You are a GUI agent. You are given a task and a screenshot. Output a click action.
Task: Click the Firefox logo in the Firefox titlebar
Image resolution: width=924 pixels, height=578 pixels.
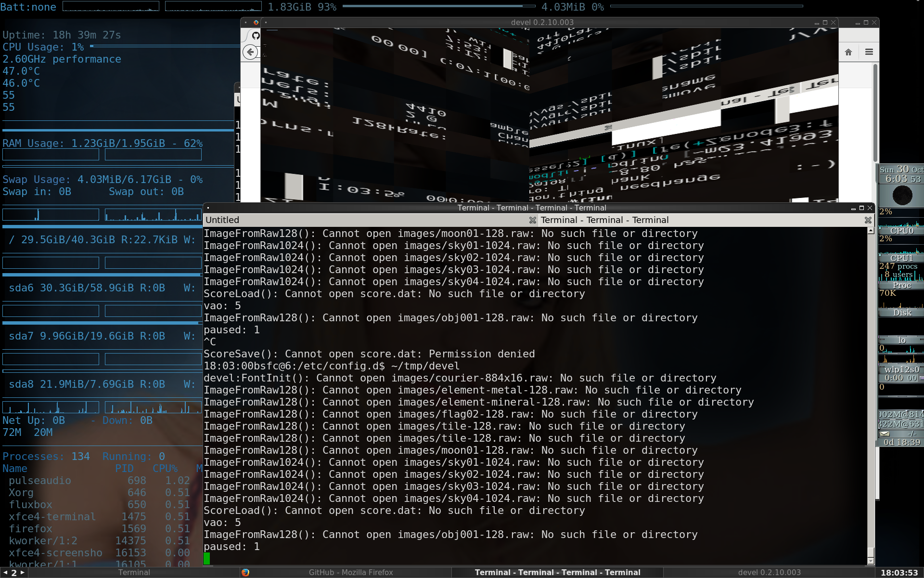click(256, 22)
